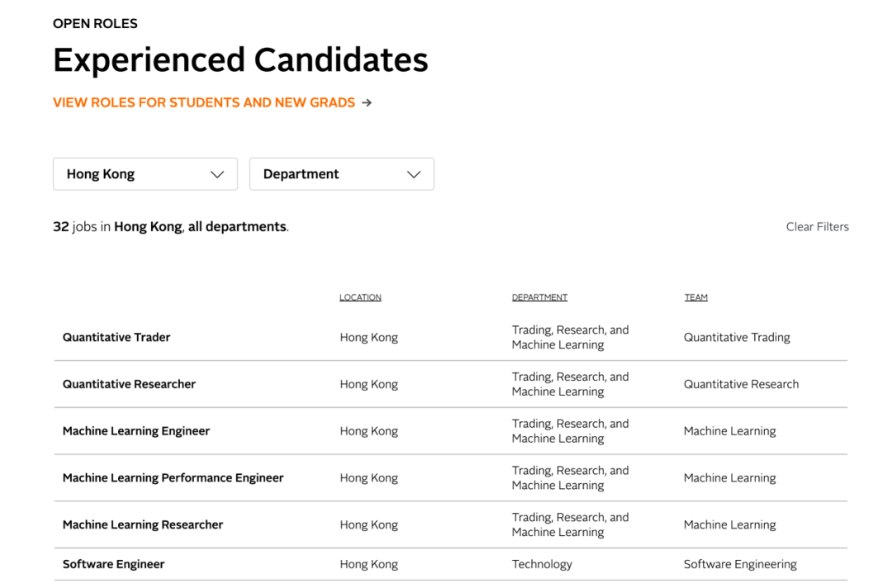Select the Machine Learning Researcher job

click(143, 525)
